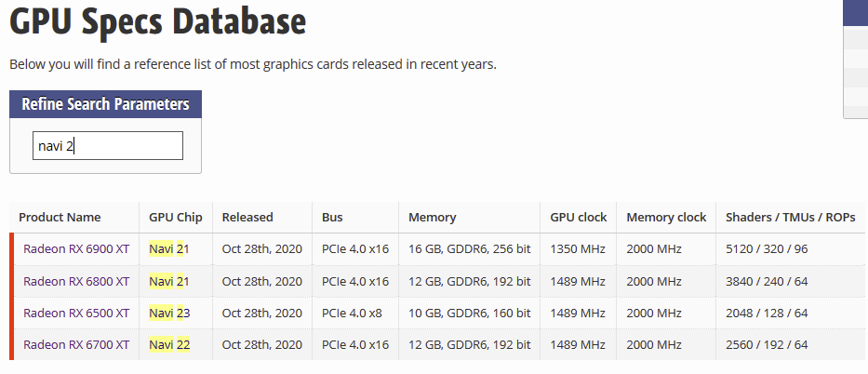868x374 pixels.
Task: Click the Bus column header
Action: tap(332, 218)
